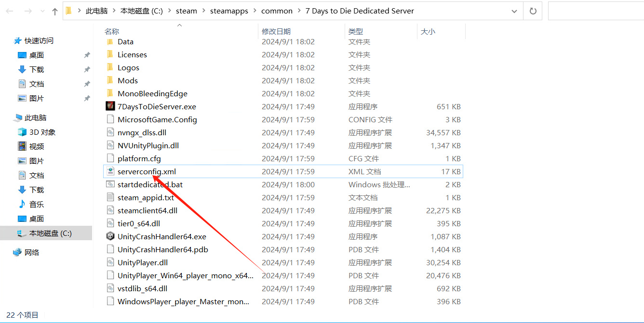
Task: Open pinned 文档 under quick access
Action: pos(37,84)
